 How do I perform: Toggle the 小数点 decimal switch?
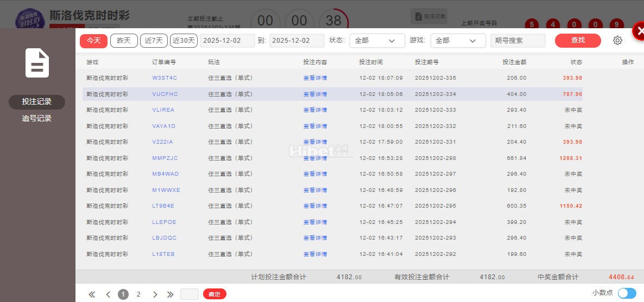tap(627, 293)
